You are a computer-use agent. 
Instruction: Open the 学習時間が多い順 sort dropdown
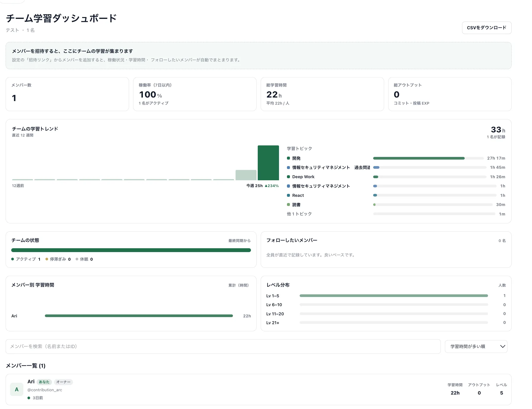(476, 346)
